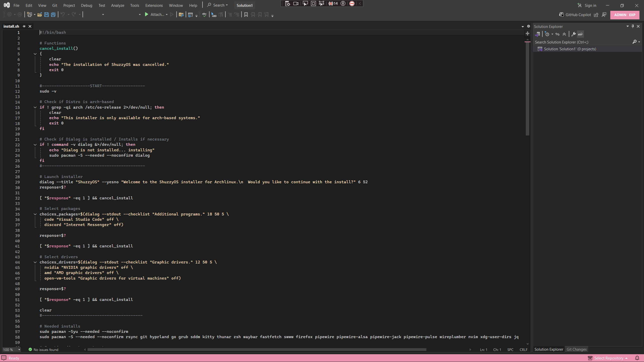
Task: Click the error count 14 overlay icon
Action: (333, 4)
